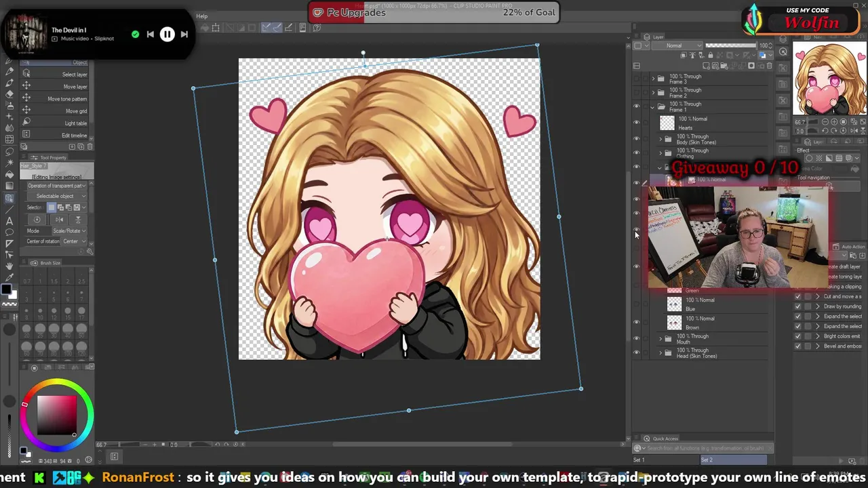Click the black main color swatch
868x488 pixels.
coord(6,290)
